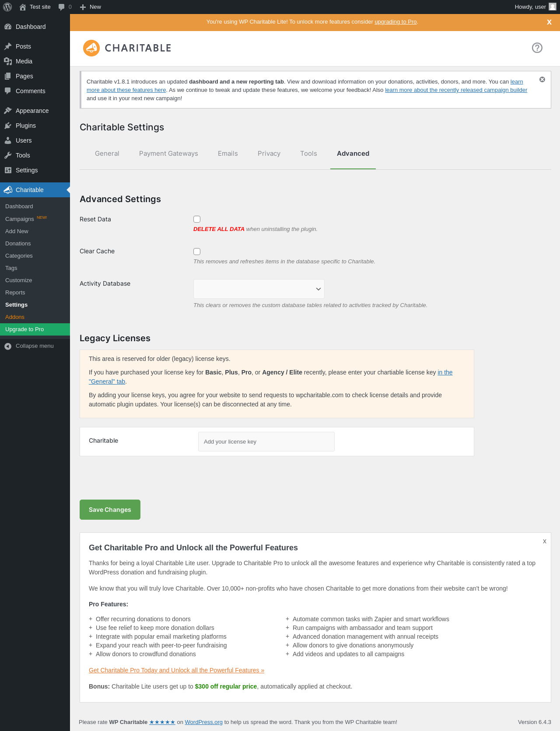Open the Activity Database dropdown

259,289
